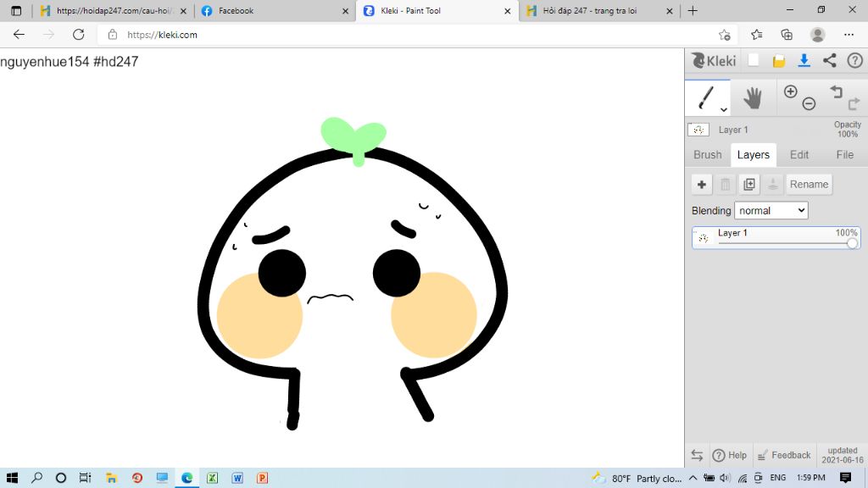This screenshot has width=868, height=488.
Task: Switch to the Edit tab
Action: pos(798,155)
